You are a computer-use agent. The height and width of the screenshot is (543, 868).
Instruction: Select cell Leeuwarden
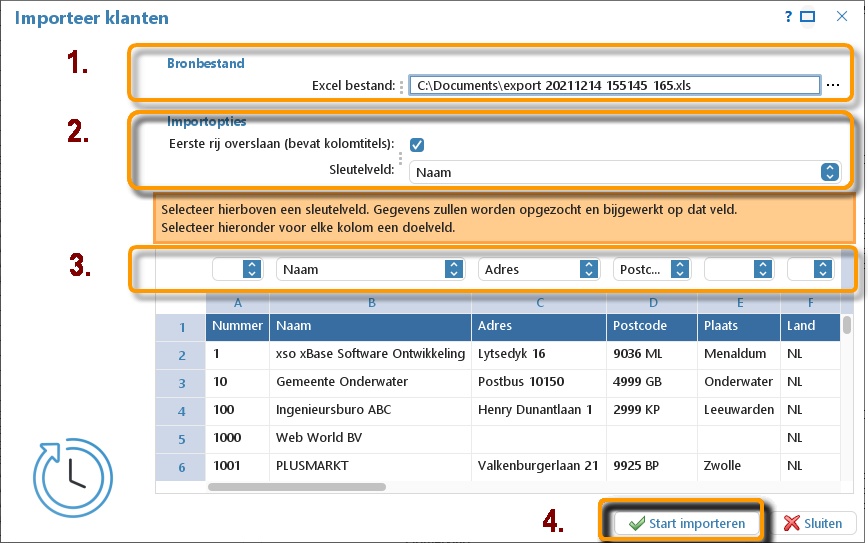[x=739, y=410]
